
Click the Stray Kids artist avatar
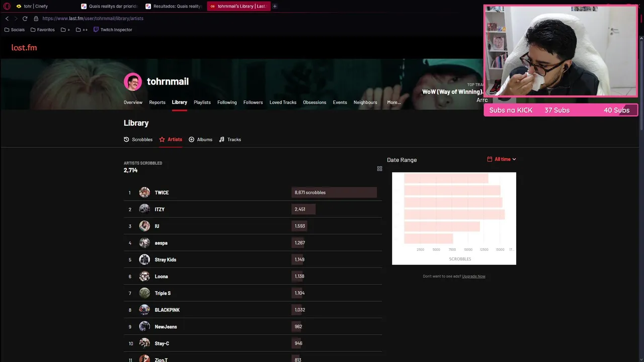pyautogui.click(x=144, y=259)
